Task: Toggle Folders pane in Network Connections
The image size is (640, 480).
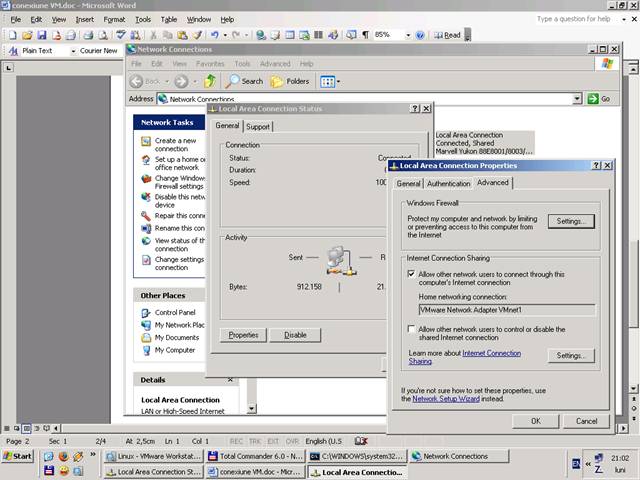Action: point(290,81)
